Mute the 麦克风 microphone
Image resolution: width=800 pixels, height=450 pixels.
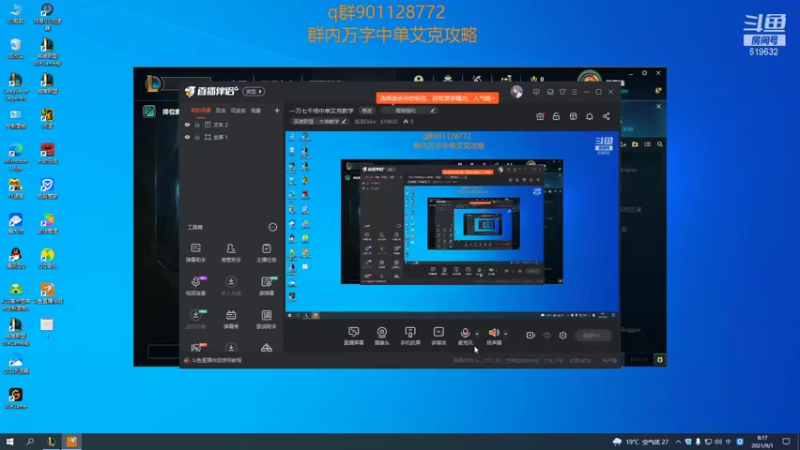(x=465, y=336)
